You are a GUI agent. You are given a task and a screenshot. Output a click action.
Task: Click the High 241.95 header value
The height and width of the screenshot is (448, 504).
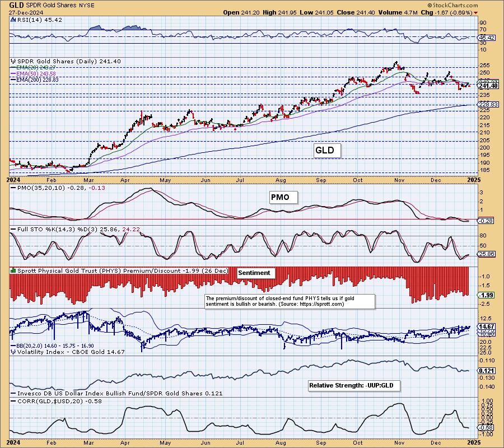279,12
